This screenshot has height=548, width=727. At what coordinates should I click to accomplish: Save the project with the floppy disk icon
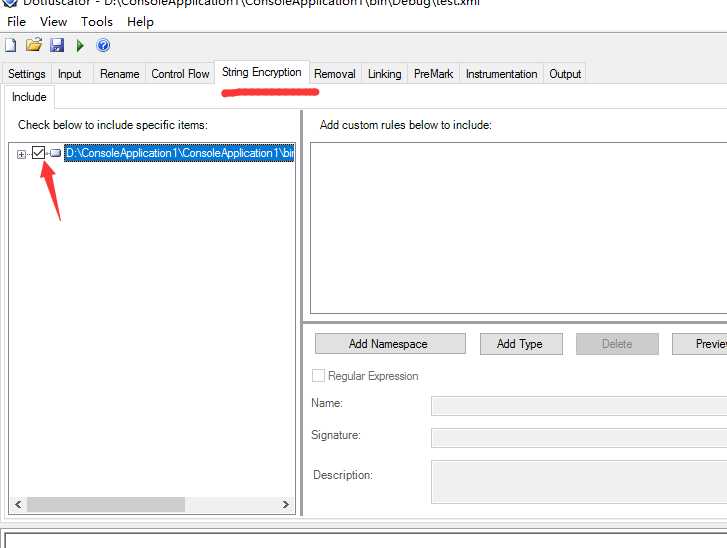coord(57,45)
